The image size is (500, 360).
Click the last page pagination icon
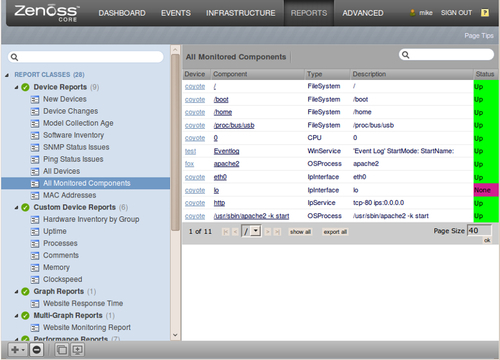277,232
